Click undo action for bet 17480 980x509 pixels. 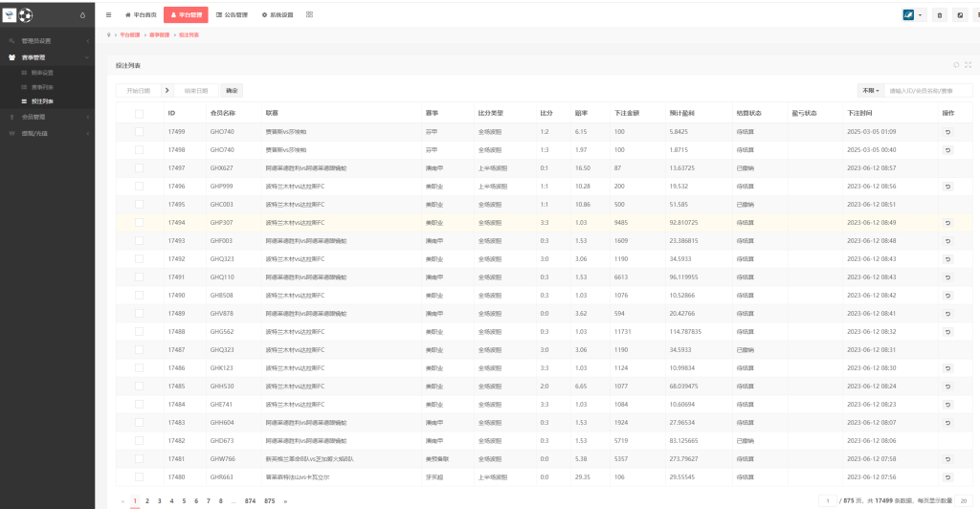pos(947,477)
